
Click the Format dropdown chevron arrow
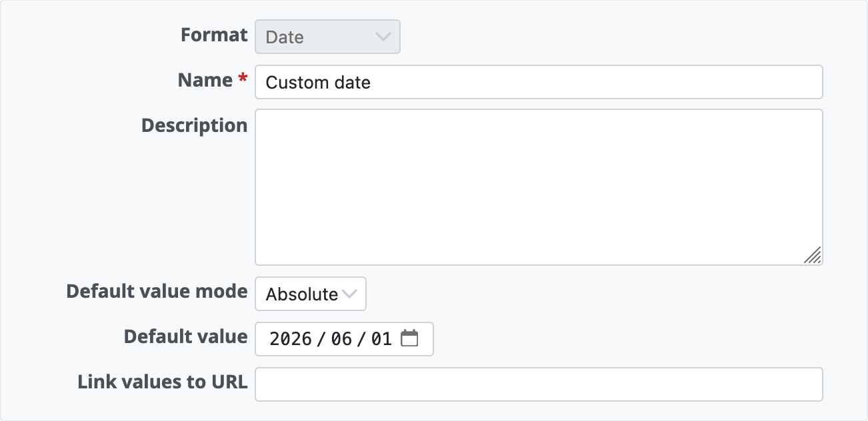383,37
